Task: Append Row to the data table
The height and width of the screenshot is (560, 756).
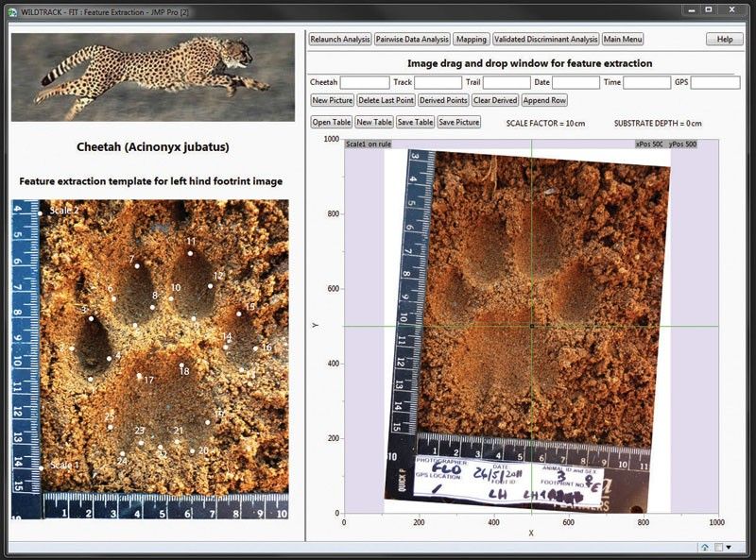Action: click(545, 100)
